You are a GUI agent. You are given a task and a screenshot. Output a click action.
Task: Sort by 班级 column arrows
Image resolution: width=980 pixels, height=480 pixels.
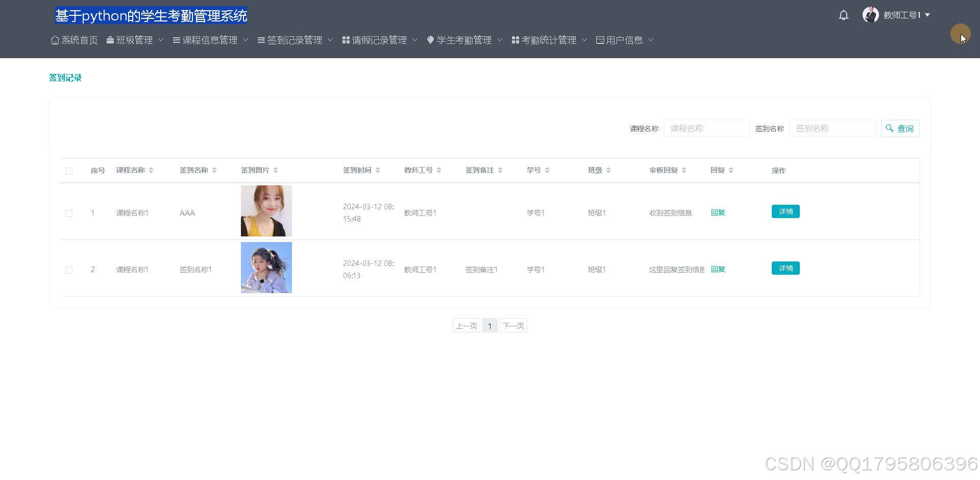pyautogui.click(x=608, y=171)
